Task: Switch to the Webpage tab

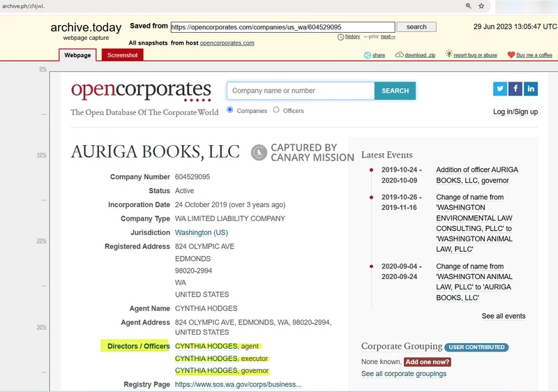Action: coord(77,55)
